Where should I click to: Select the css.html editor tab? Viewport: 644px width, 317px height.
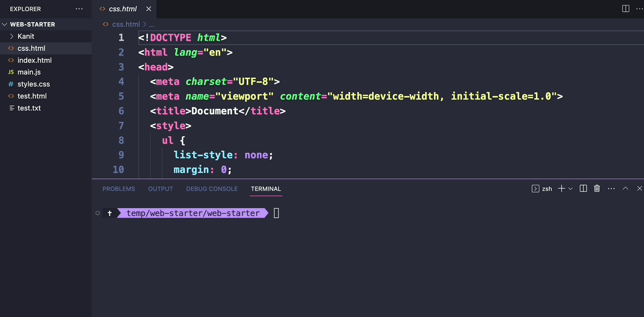click(123, 9)
